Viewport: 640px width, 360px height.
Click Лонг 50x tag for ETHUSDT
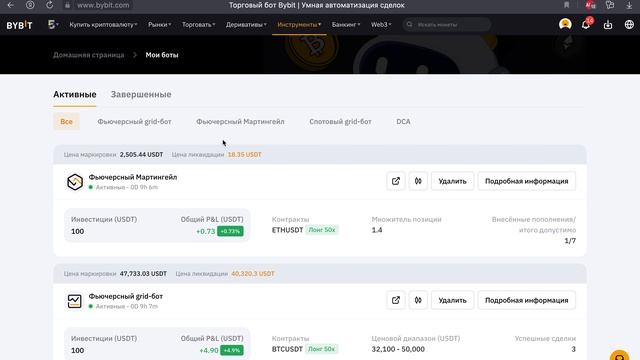click(322, 230)
